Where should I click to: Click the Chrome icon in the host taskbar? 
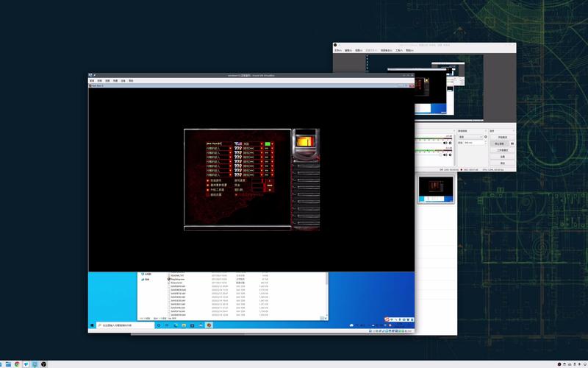17,364
